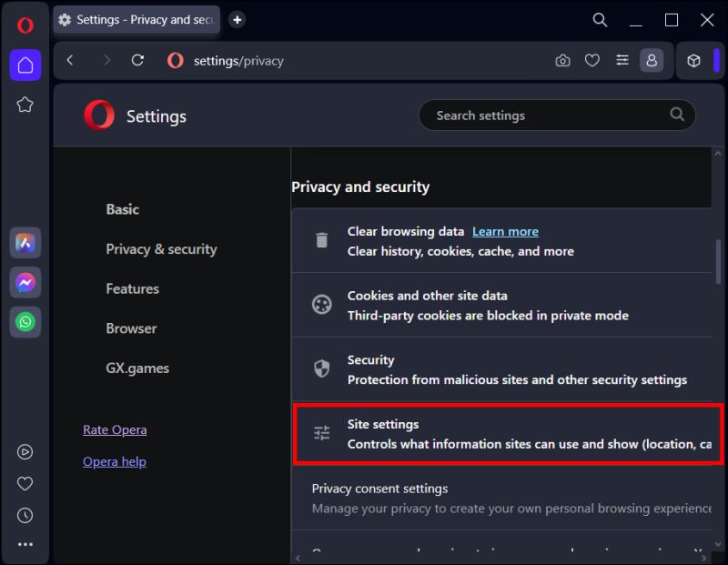The height and width of the screenshot is (565, 728).
Task: Open the profile account icon
Action: (x=652, y=61)
